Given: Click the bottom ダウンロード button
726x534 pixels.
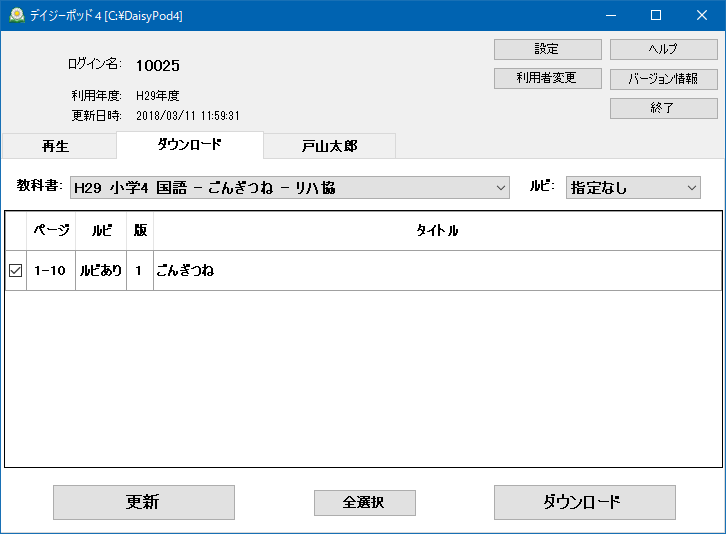Looking at the screenshot, I should coord(584,502).
